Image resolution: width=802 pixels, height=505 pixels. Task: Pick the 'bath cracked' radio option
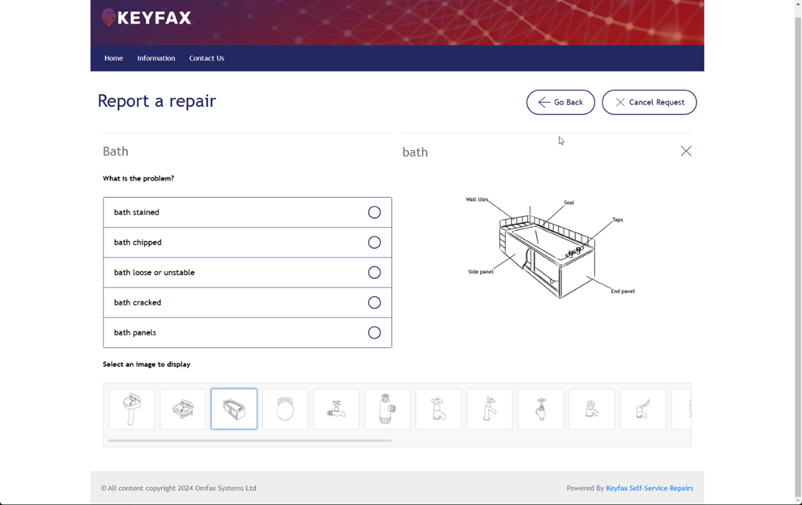coord(374,302)
